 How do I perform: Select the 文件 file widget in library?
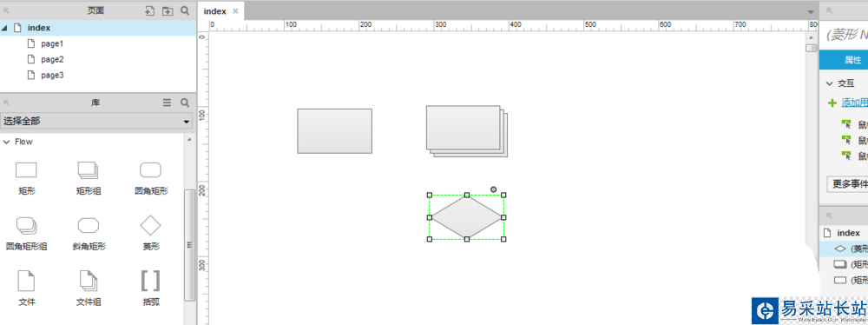point(26,289)
